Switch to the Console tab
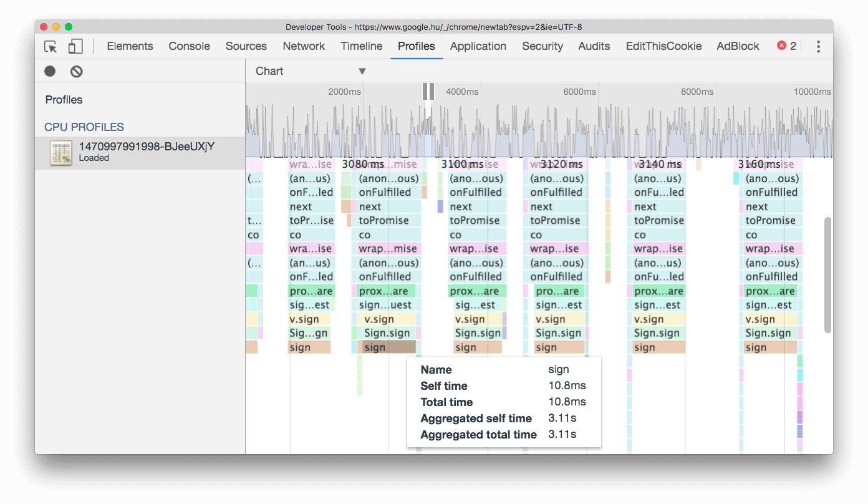The image size is (868, 504). pyautogui.click(x=189, y=46)
